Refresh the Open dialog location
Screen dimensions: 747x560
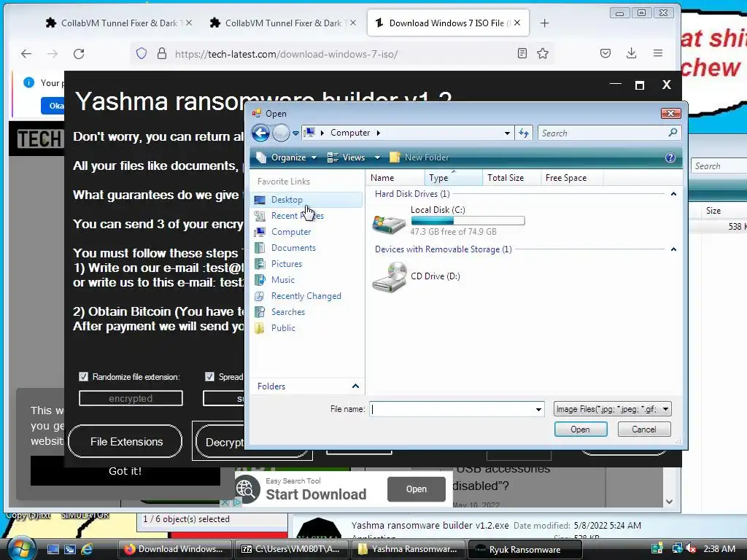coord(524,133)
